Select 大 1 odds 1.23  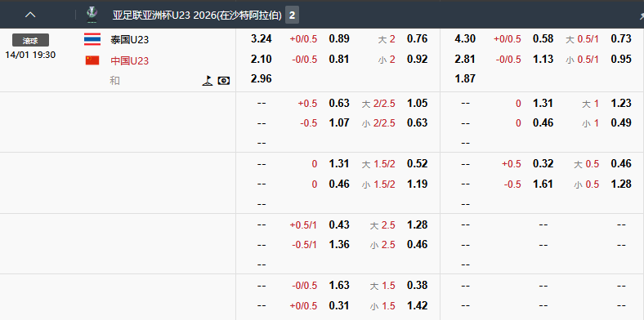tap(621, 103)
